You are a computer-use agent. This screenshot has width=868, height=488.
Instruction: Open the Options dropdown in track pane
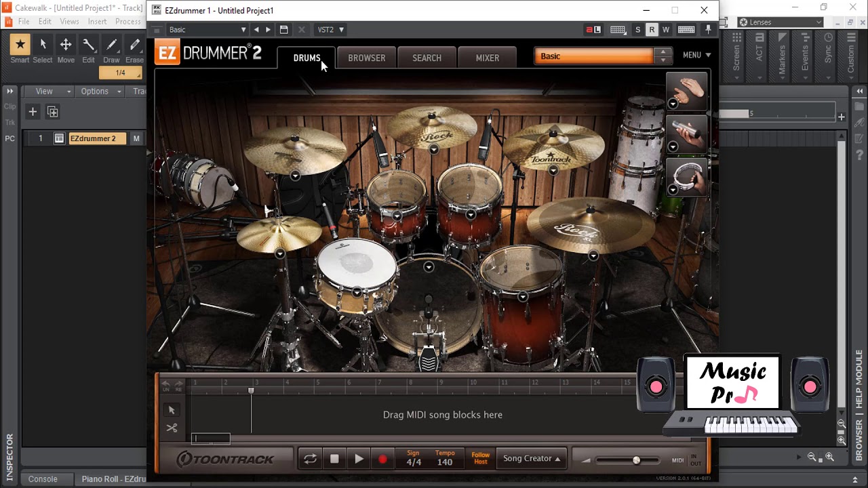[x=101, y=91]
